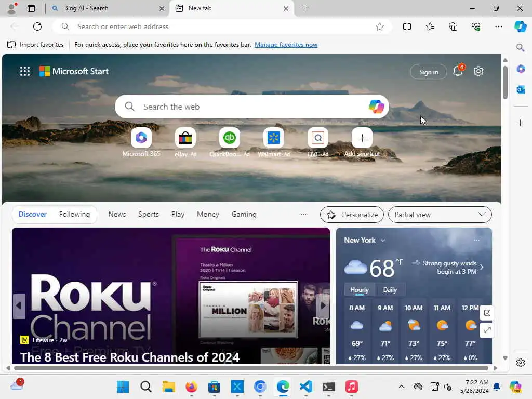Click the horizontal page scrollbar thumb
The width and height of the screenshot is (532, 399).
[251, 368]
